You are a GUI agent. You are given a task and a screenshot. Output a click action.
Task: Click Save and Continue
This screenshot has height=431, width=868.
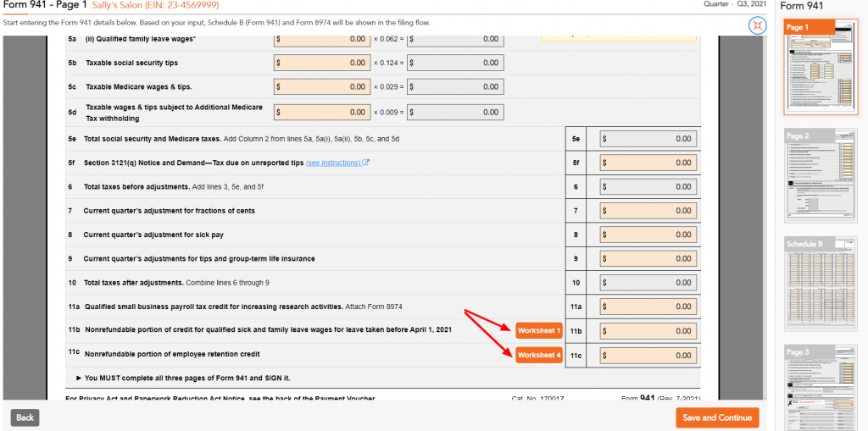pyautogui.click(x=717, y=417)
